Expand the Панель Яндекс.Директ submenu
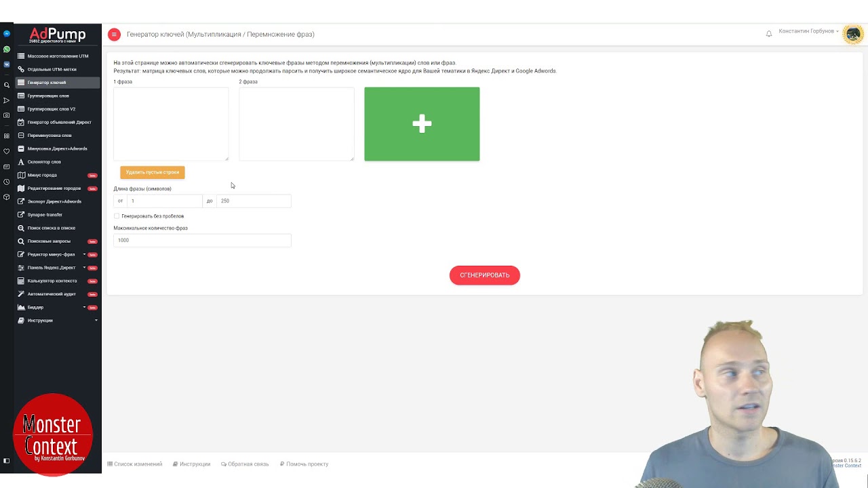Viewport: 868px width, 488px height. point(84,268)
